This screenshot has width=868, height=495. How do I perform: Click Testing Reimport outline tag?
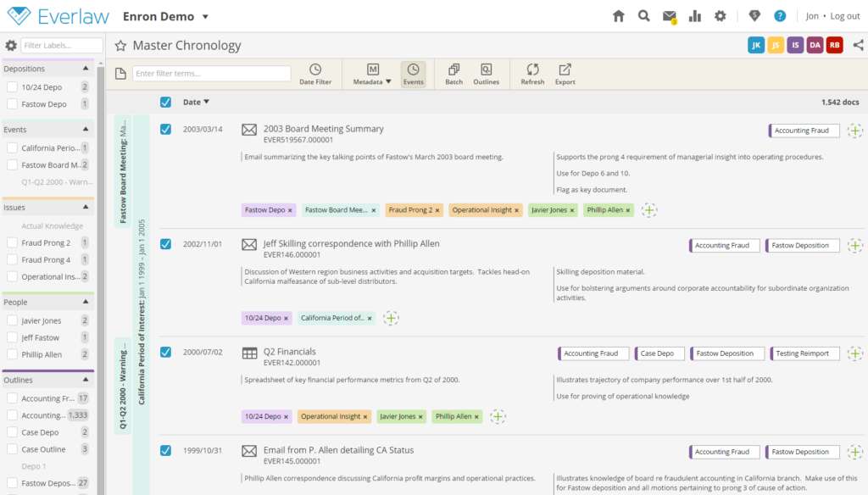tap(804, 353)
